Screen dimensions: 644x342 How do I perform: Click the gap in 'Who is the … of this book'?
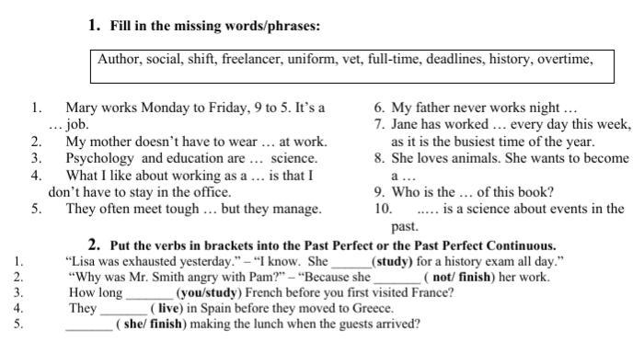[466, 193]
